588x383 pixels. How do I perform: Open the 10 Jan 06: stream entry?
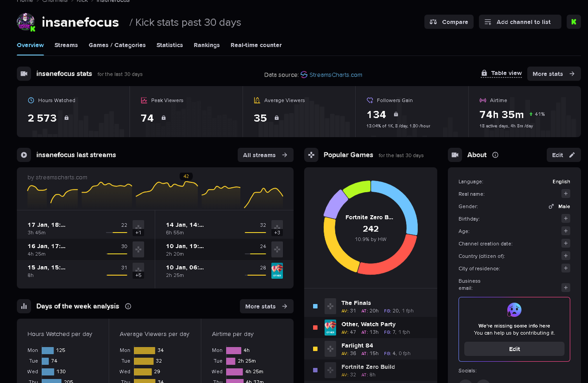pyautogui.click(x=224, y=271)
